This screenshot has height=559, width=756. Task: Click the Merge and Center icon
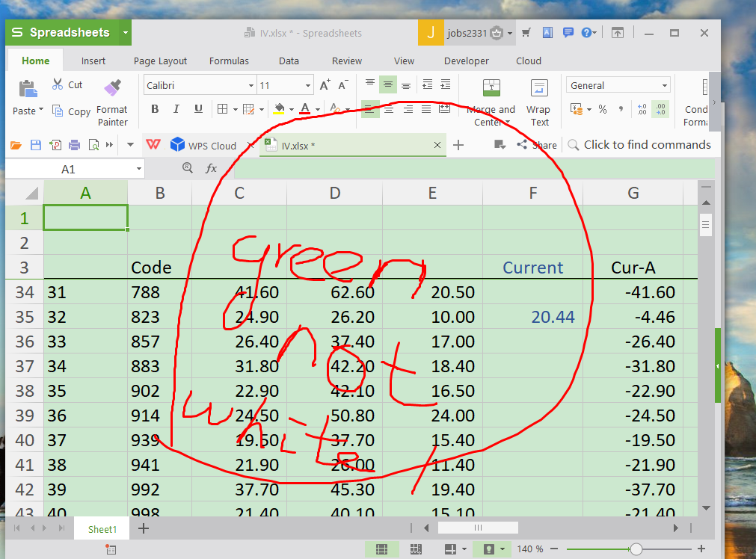(491, 88)
